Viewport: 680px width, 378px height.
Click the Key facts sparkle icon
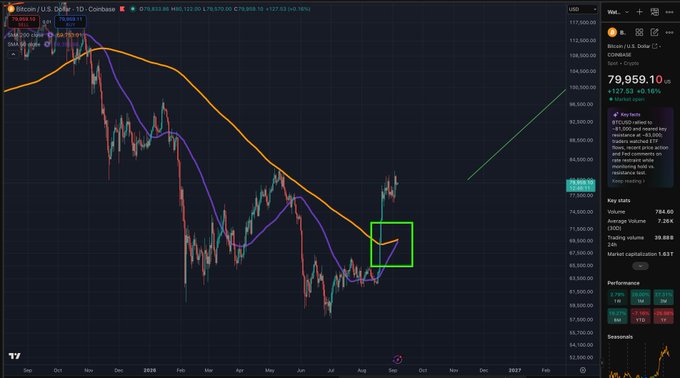coord(615,114)
